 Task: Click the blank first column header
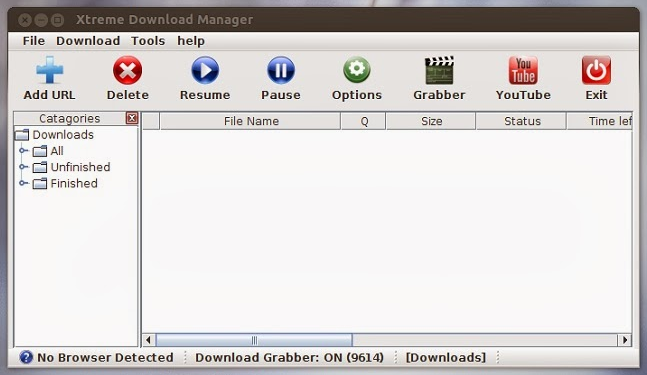point(151,121)
